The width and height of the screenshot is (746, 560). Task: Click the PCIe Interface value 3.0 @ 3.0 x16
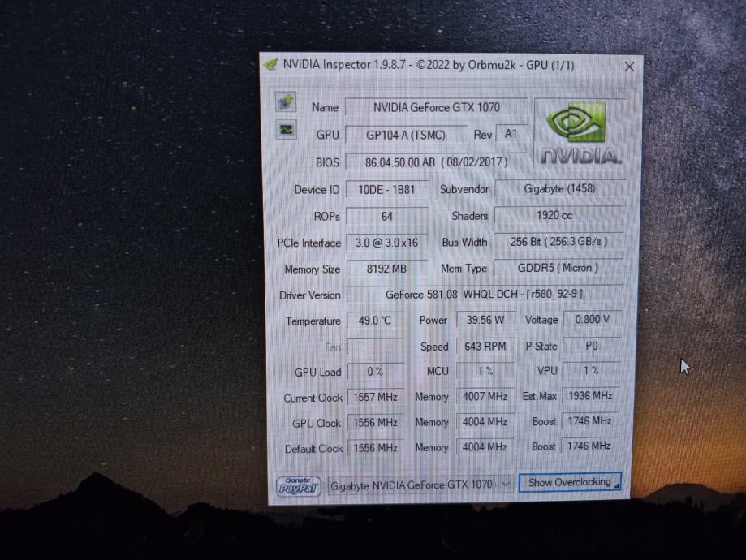coord(386,243)
